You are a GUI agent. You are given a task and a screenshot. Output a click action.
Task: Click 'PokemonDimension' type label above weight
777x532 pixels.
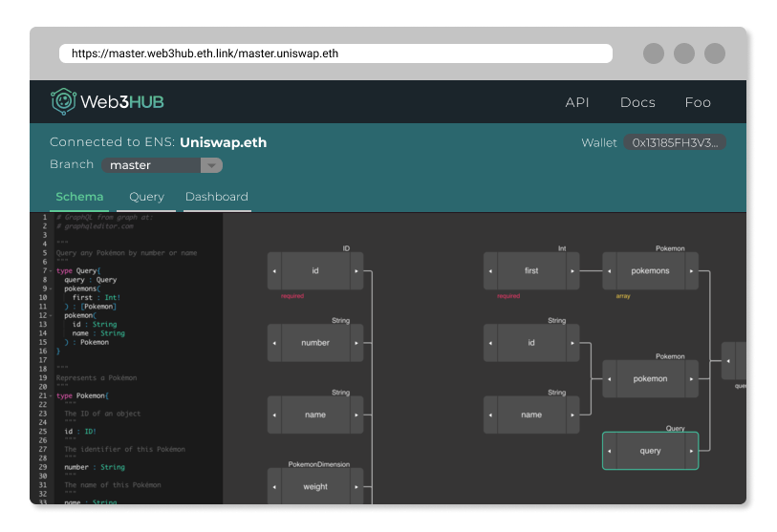pyautogui.click(x=318, y=464)
